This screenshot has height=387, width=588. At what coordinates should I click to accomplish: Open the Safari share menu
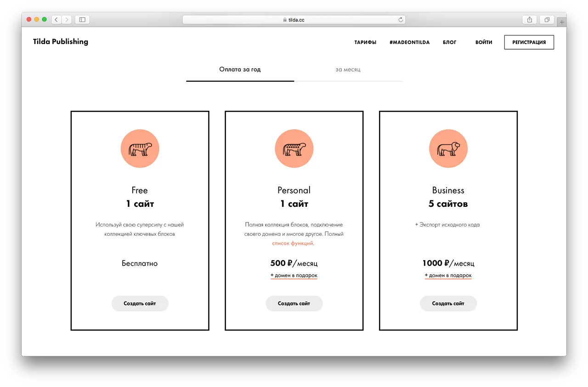point(530,20)
